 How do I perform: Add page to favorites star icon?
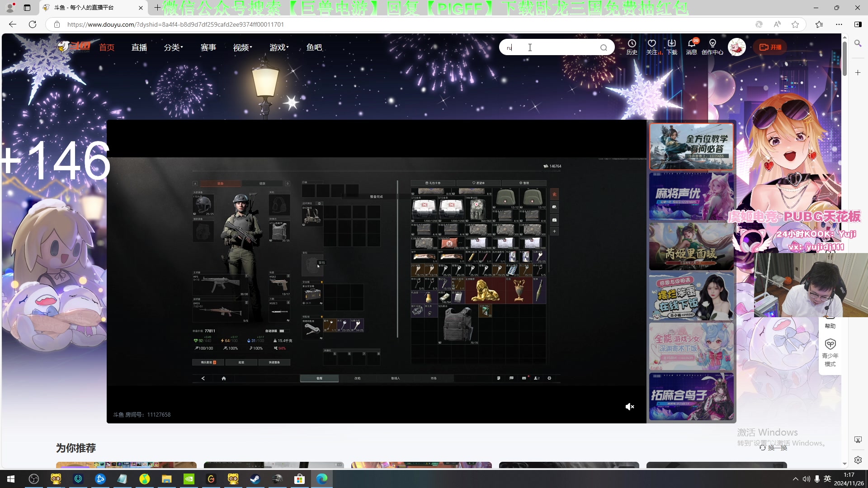click(795, 24)
